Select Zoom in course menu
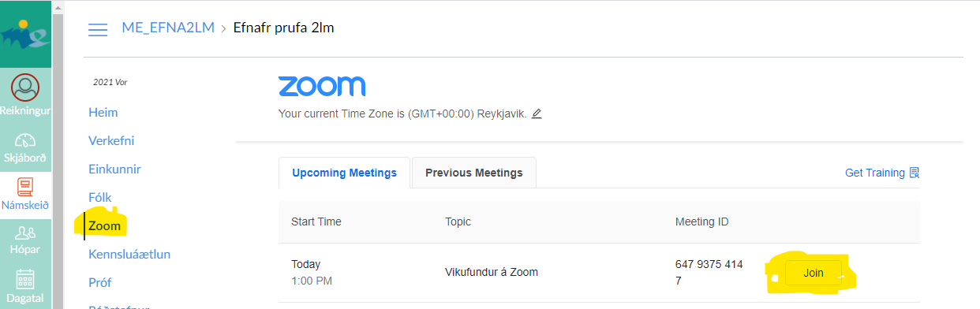980x309 pixels. [105, 226]
